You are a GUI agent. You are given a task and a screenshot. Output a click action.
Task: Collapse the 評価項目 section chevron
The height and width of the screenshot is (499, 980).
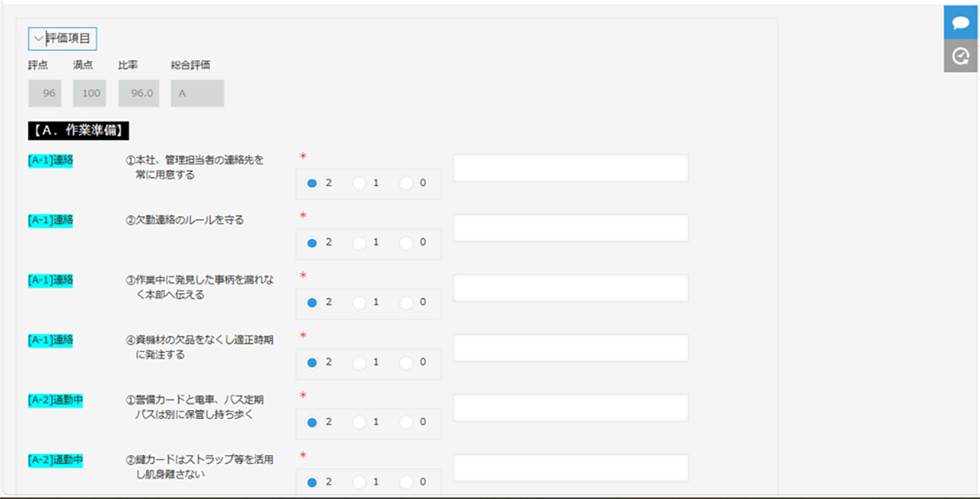click(38, 38)
